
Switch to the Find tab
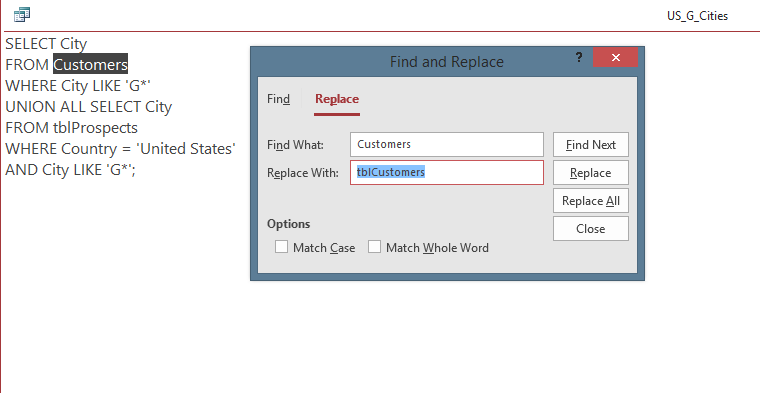pos(278,99)
